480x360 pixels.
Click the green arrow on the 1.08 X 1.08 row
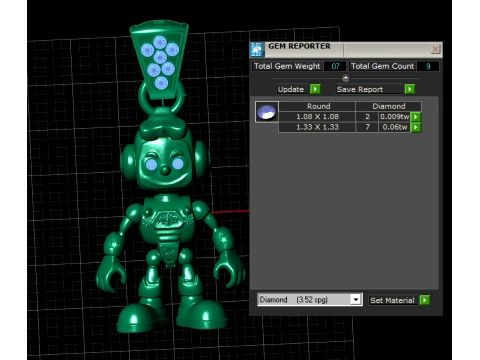[x=416, y=117]
